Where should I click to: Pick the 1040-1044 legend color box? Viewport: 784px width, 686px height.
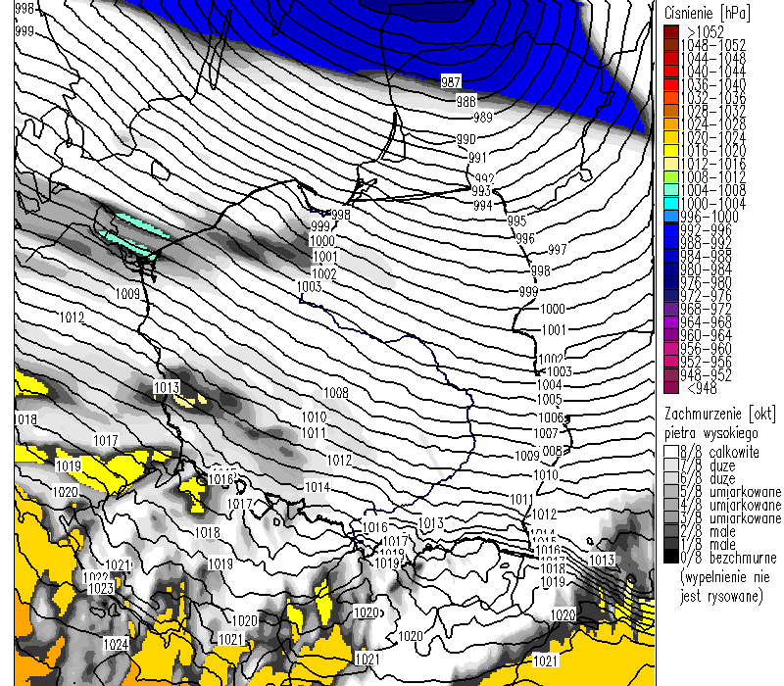[671, 72]
